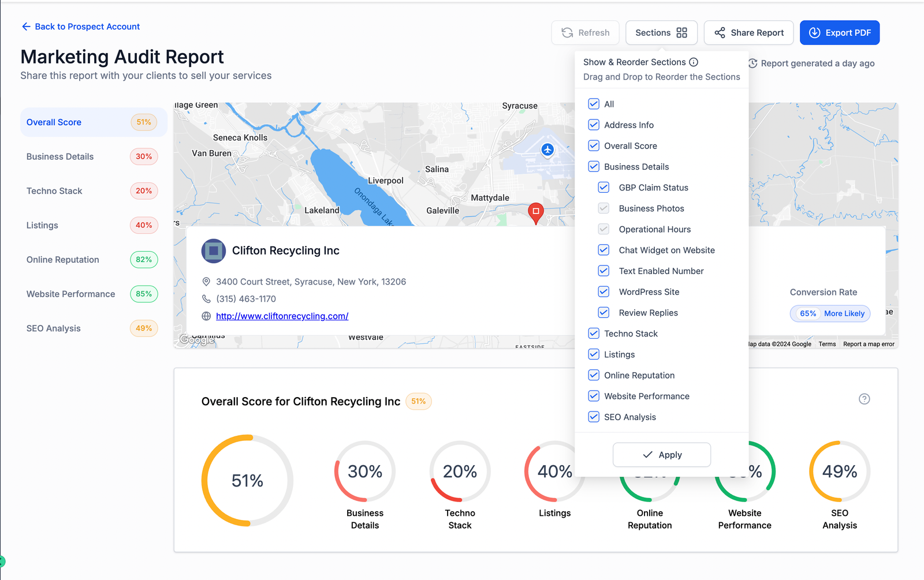Click the phone icon by the number
Image resolution: width=924 pixels, height=580 pixels.
[x=206, y=299]
